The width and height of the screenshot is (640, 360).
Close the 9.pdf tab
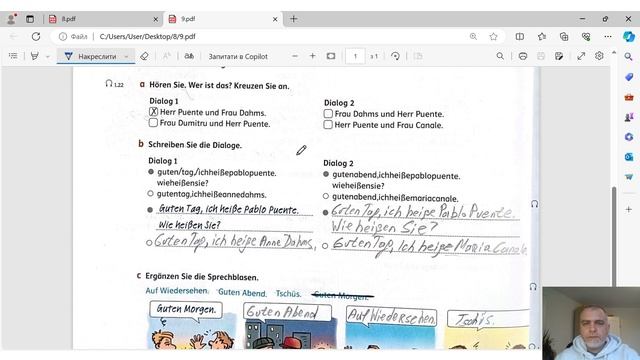click(275, 19)
